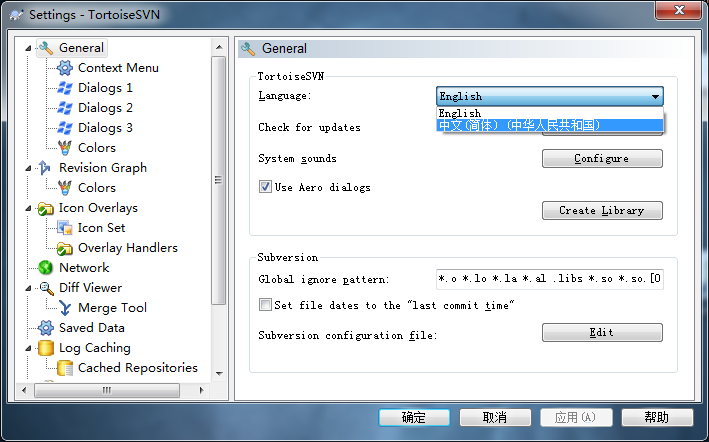
Task: Open Merge Tool settings page
Action: (x=113, y=308)
